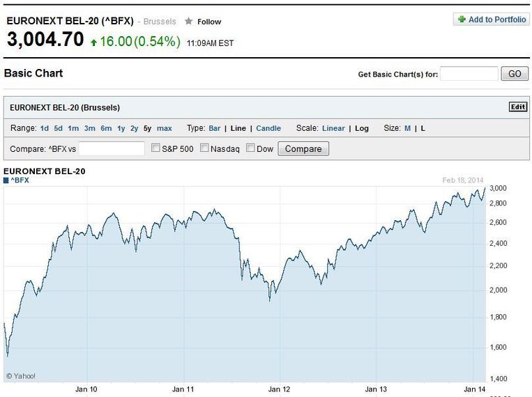
Task: Click the blue ^BFX legend square
Action: 6,180
